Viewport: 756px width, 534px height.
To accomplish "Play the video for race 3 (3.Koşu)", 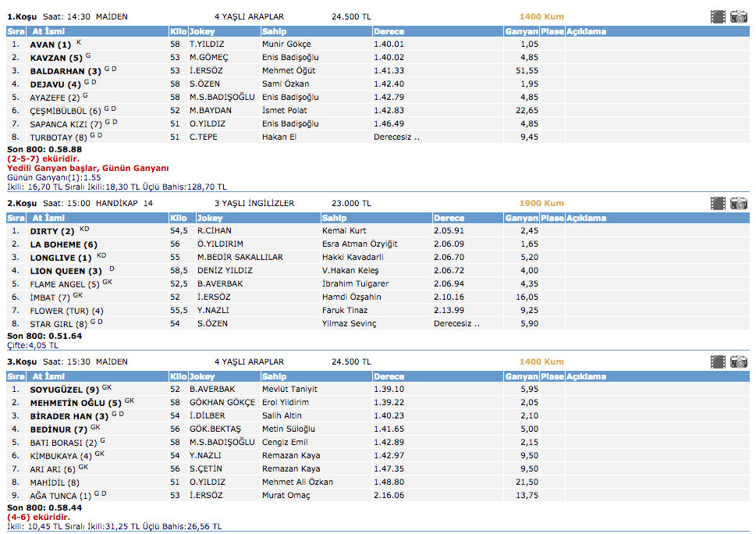I will click(x=718, y=361).
